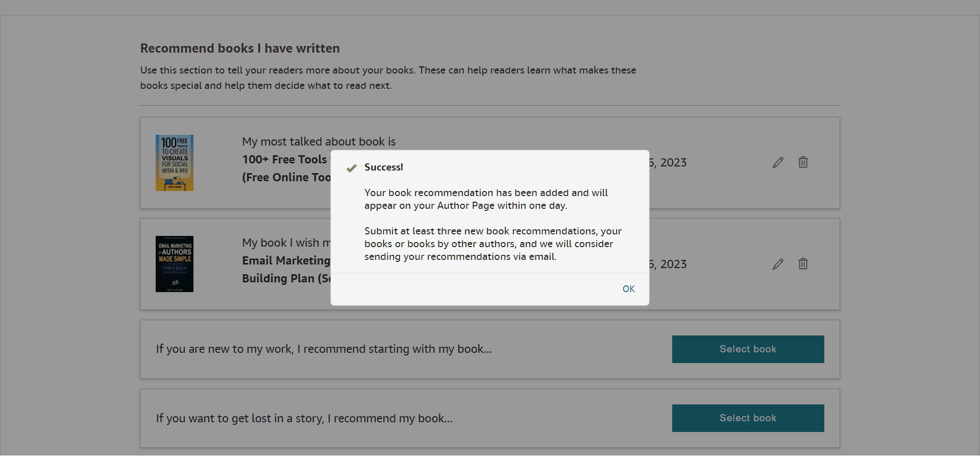This screenshot has width=980, height=456.
Task: Select book for 'get lost in a story' prompt
Action: tap(748, 418)
